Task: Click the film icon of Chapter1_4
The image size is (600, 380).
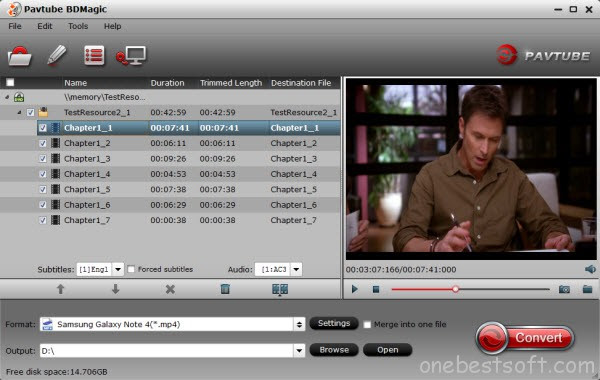Action: 55,174
